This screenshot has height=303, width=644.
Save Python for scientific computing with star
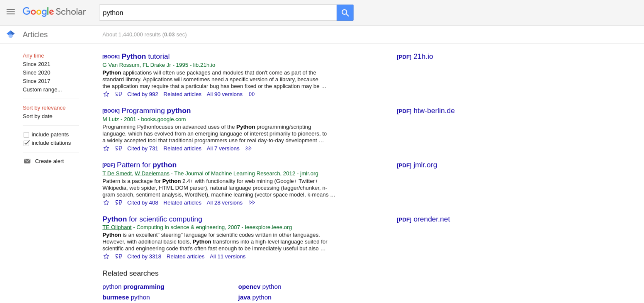tap(106, 257)
